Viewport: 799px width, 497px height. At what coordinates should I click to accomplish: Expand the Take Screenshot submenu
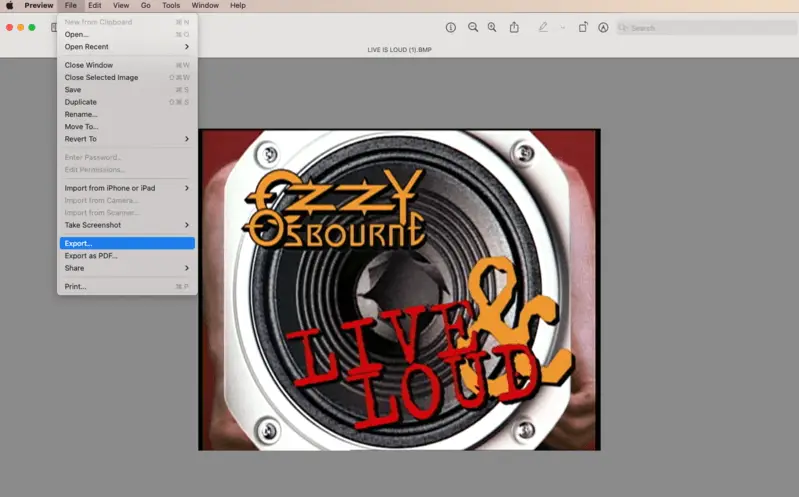click(x=127, y=225)
